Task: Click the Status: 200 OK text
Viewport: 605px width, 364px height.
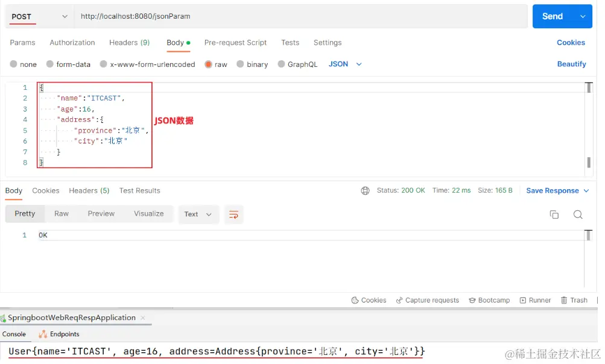Action: pyautogui.click(x=401, y=190)
